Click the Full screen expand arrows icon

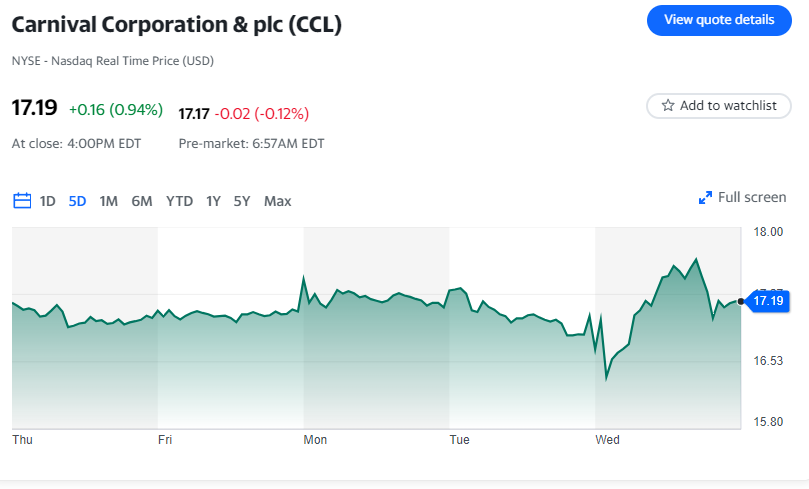pos(705,198)
